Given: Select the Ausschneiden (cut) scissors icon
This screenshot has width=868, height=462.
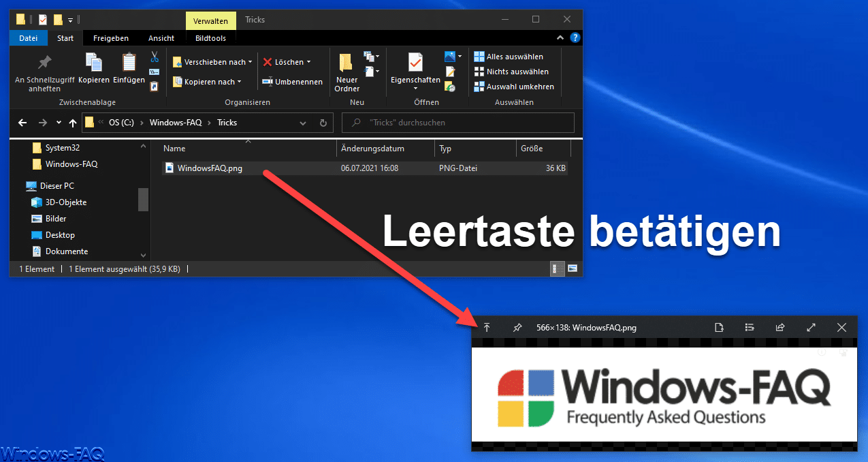Looking at the screenshot, I should (x=154, y=55).
